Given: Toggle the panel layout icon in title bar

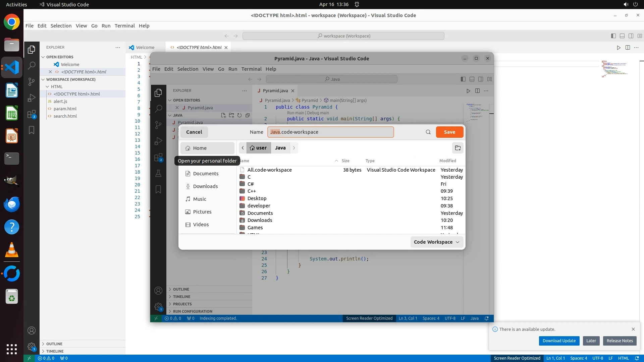Looking at the screenshot, I should pyautogui.click(x=622, y=36).
